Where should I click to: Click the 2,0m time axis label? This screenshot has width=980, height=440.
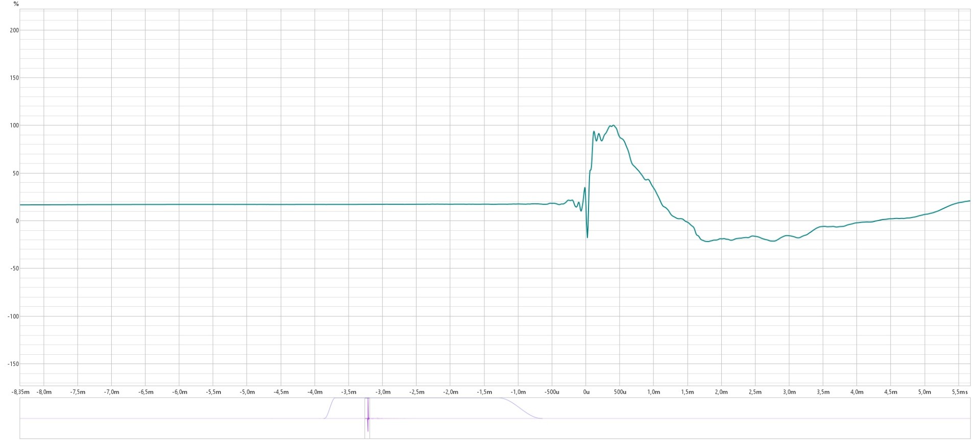[x=721, y=392]
